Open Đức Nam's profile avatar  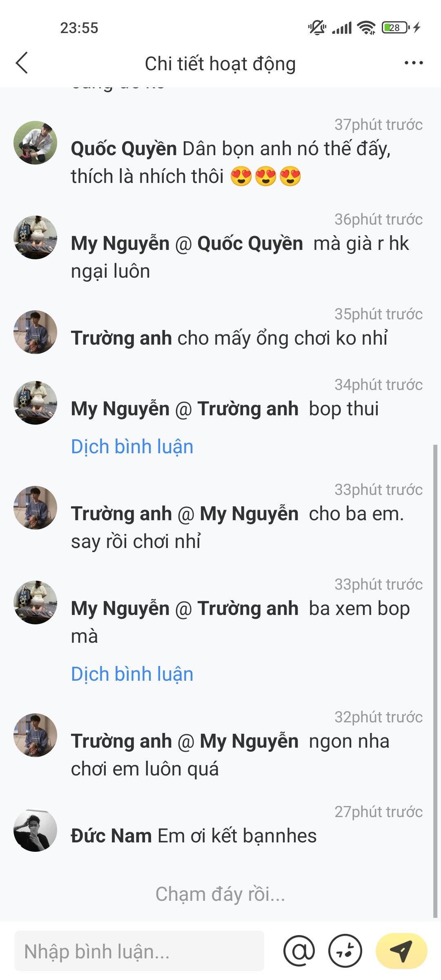tap(36, 830)
